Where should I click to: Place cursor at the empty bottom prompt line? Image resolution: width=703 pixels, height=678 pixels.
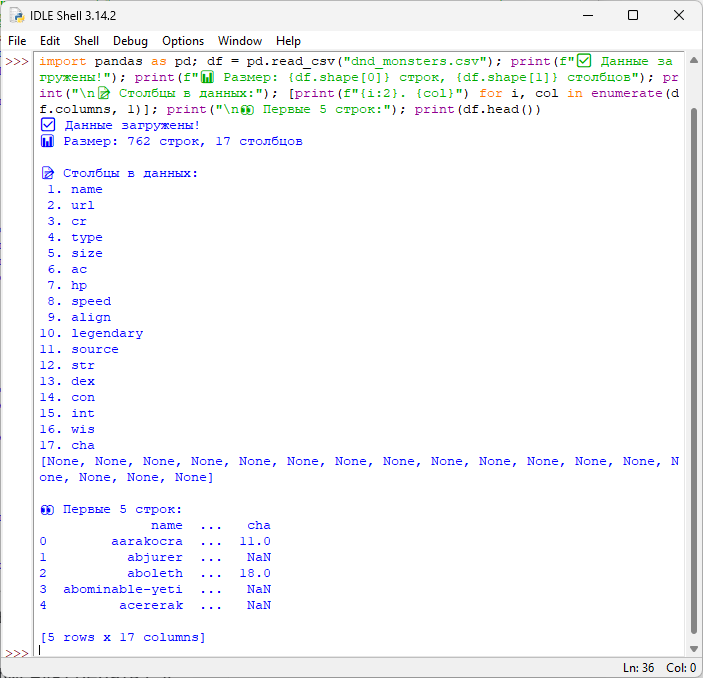pos(359,650)
